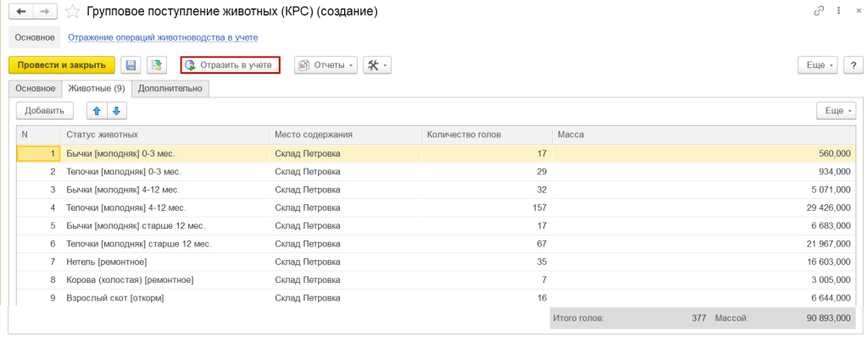868x337 pixels.
Task: Click mass cell 3 005,000
Action: point(704,280)
